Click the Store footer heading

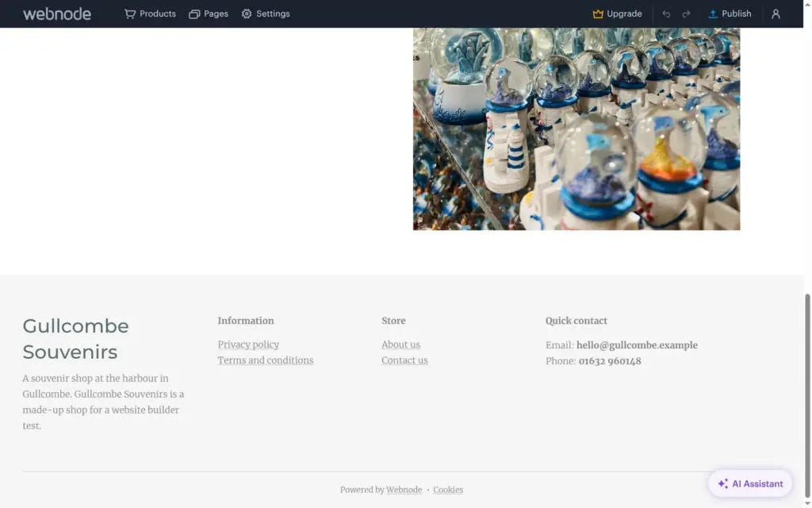pos(393,321)
